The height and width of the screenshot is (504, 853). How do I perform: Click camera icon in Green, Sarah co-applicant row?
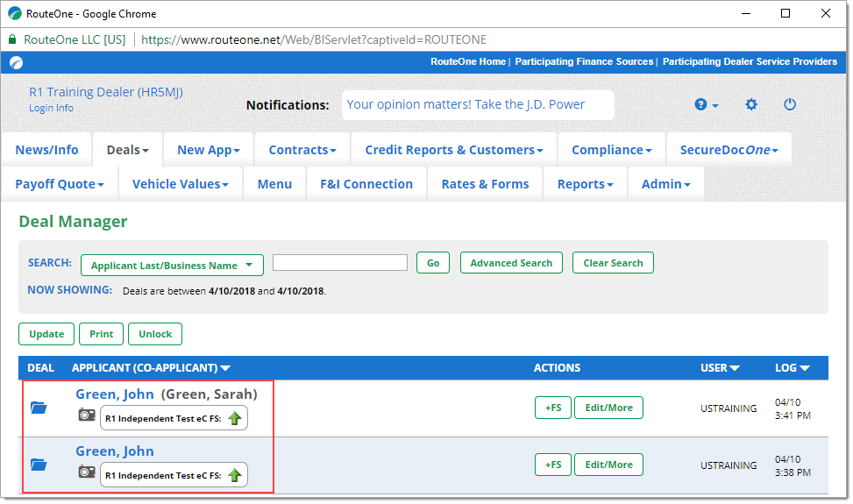point(87,415)
